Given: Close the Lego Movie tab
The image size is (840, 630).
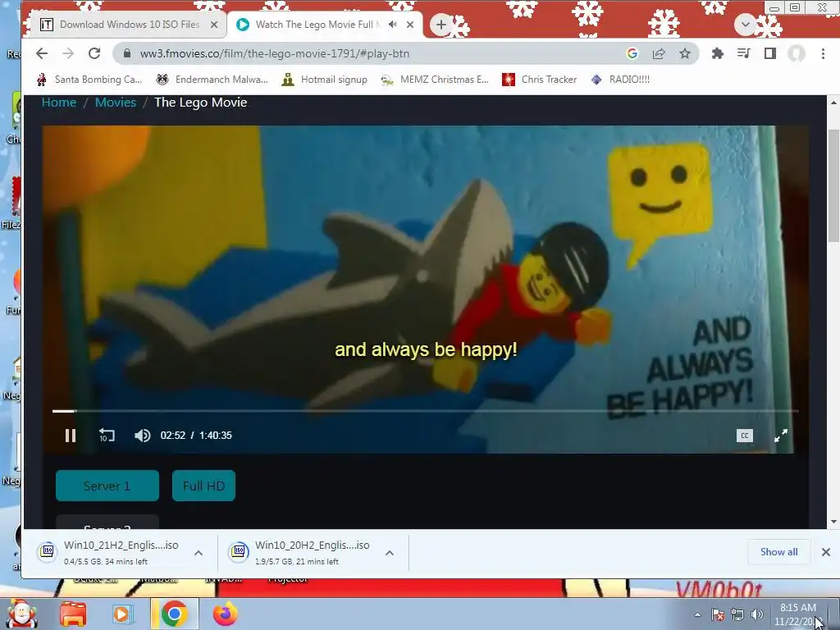Looking at the screenshot, I should coord(410,25).
